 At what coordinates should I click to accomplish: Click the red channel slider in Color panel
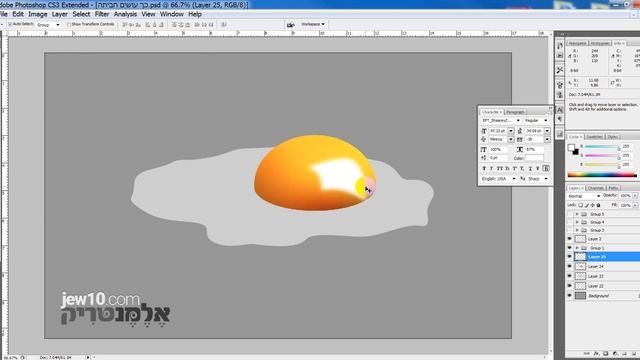(602, 147)
